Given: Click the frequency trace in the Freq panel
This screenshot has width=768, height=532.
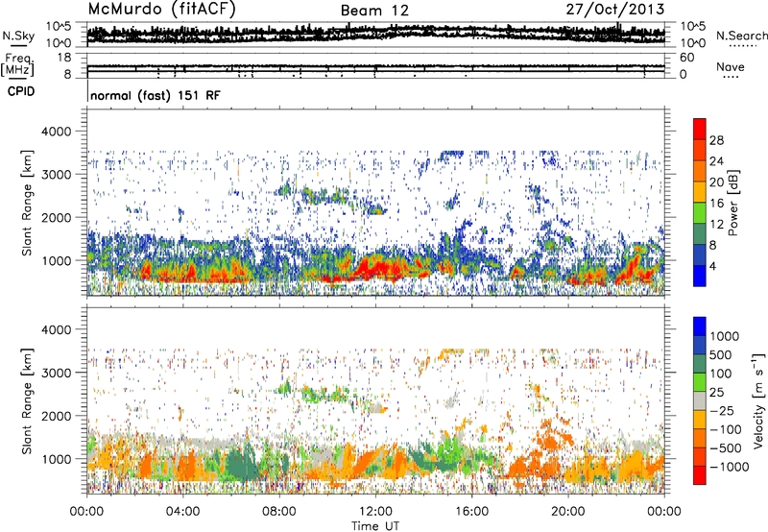Looking at the screenshot, I should coord(375,66).
